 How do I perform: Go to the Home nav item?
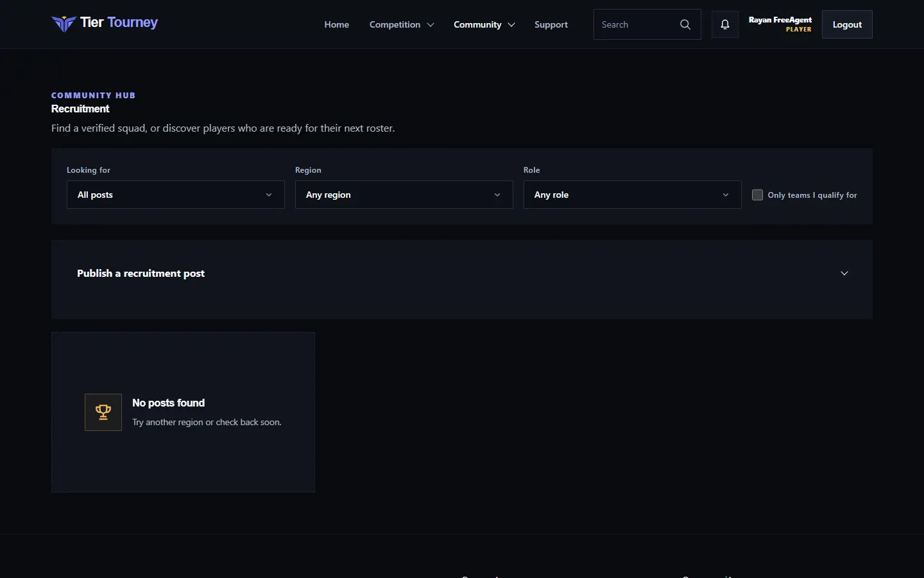(337, 24)
